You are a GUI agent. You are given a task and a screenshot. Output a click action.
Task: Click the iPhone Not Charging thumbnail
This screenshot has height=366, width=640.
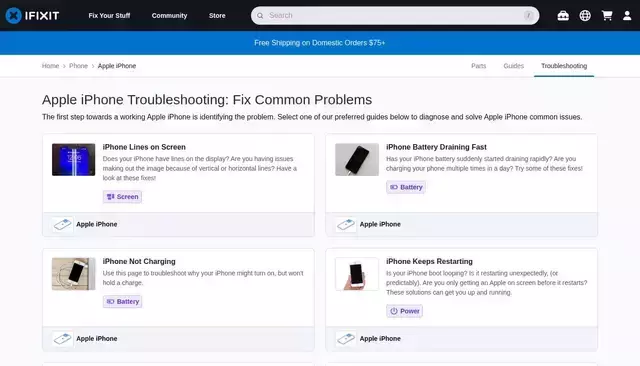pos(73,274)
